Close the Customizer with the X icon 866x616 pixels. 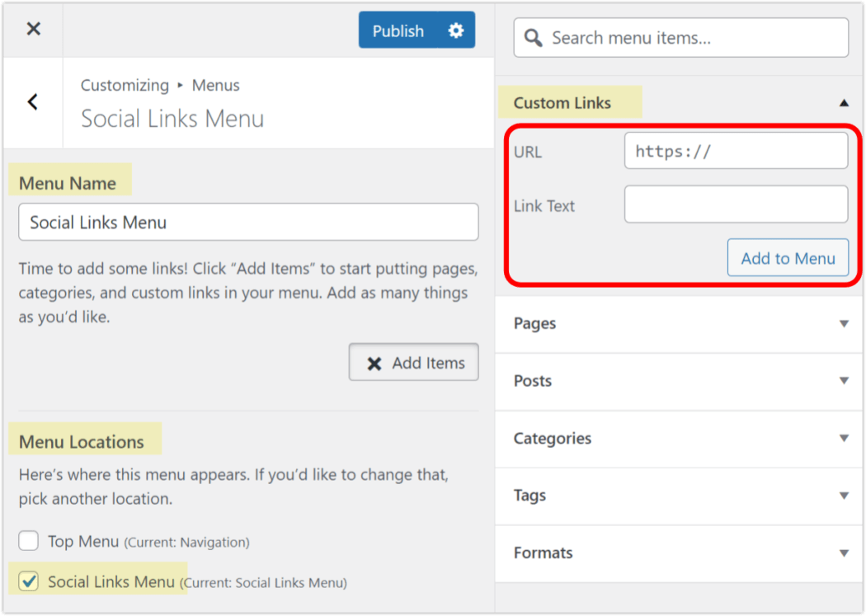coord(34,29)
